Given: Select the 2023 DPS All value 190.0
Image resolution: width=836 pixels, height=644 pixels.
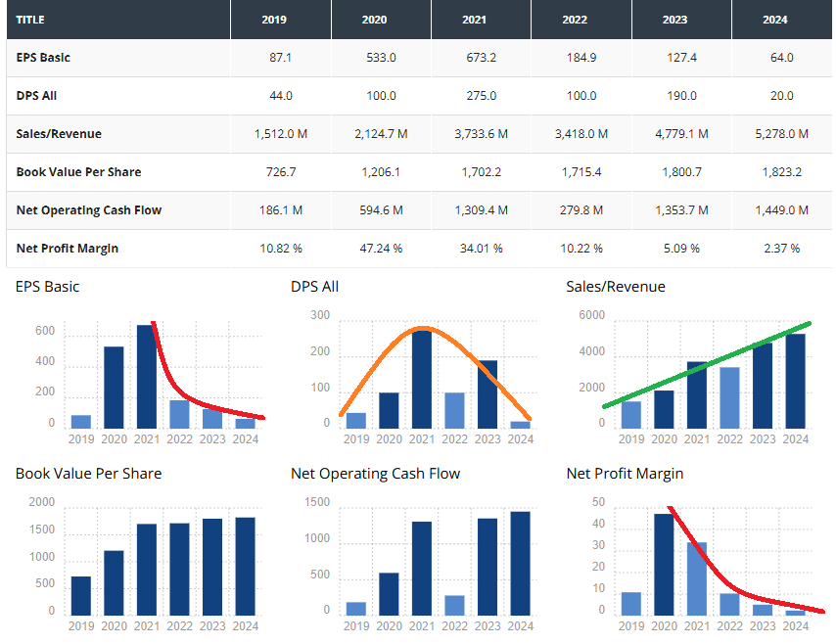Looking at the screenshot, I should [681, 96].
